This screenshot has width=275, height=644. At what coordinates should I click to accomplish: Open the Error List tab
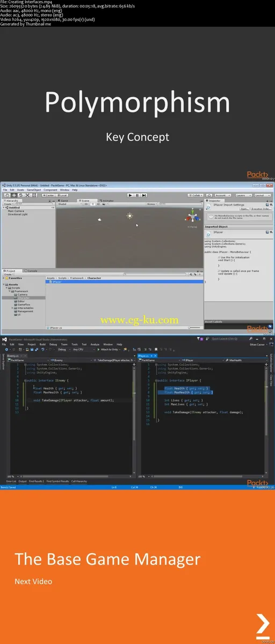pos(11,482)
